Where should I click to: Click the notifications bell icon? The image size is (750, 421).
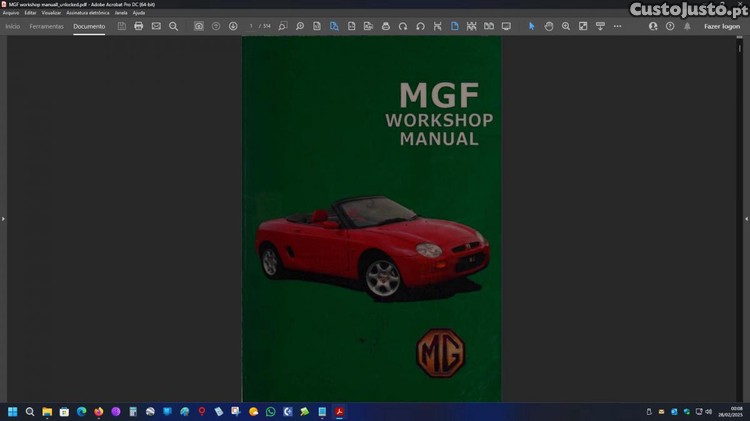point(687,26)
